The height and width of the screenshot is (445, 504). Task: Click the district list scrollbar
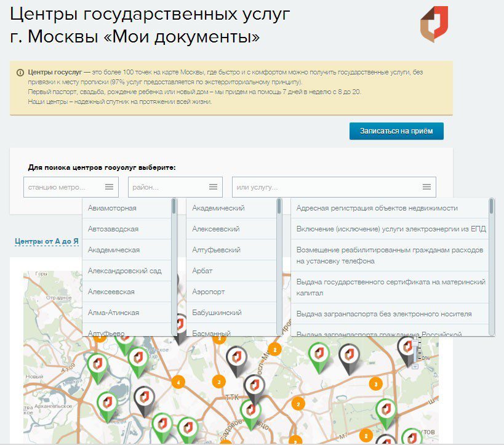coord(279,267)
